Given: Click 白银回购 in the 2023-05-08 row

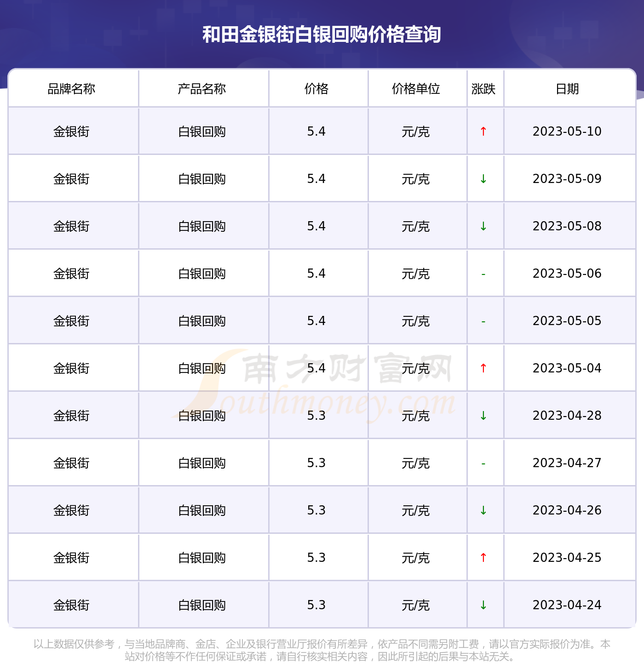Looking at the screenshot, I should [202, 227].
